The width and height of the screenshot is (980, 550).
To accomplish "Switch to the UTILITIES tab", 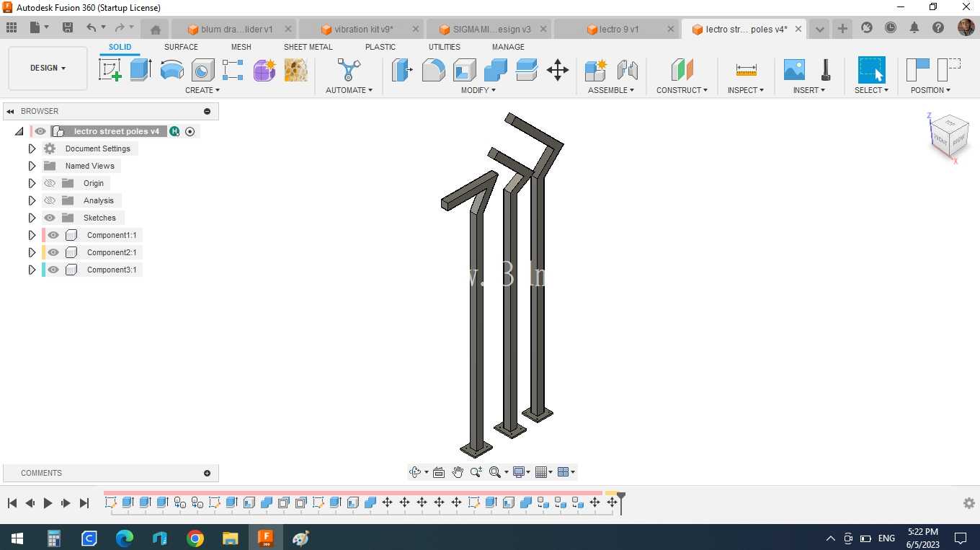I will coord(444,47).
